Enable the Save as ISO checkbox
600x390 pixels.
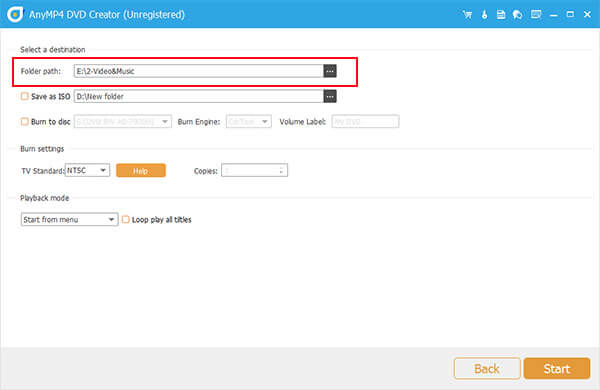click(24, 96)
